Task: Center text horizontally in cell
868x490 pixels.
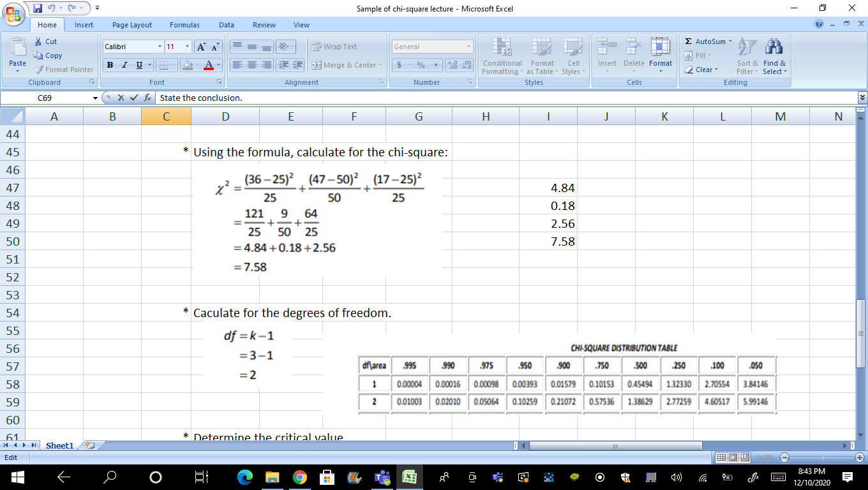Action: [x=252, y=65]
